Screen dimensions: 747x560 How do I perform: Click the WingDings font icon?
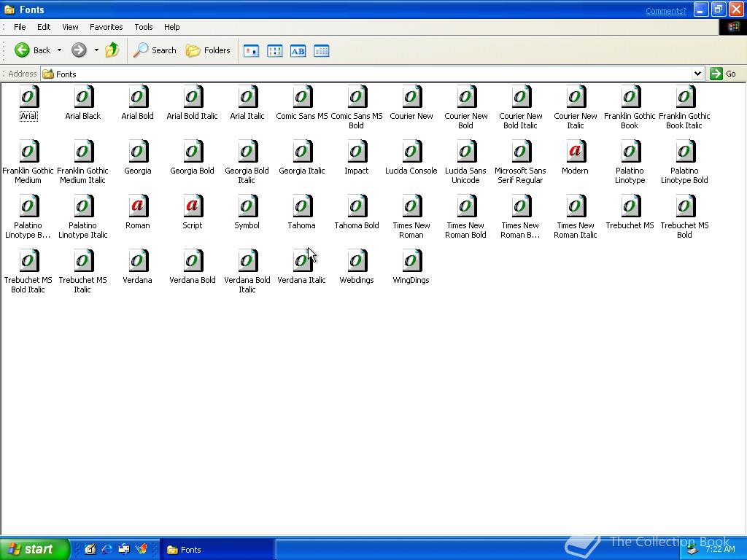pyautogui.click(x=411, y=261)
